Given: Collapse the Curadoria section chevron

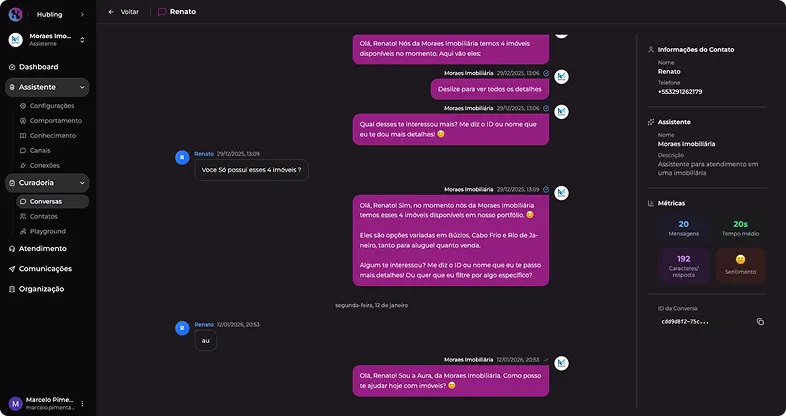Looking at the screenshot, I should 82,183.
